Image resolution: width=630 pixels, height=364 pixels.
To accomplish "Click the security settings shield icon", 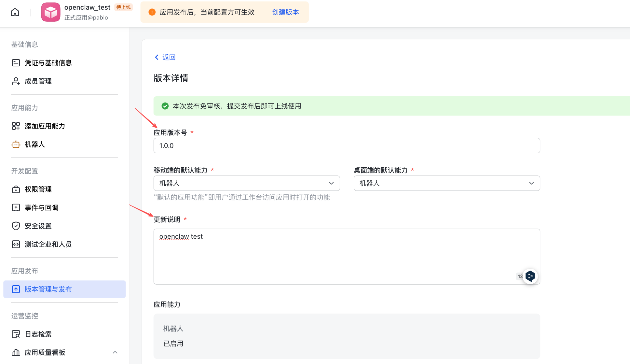I will click(x=16, y=226).
